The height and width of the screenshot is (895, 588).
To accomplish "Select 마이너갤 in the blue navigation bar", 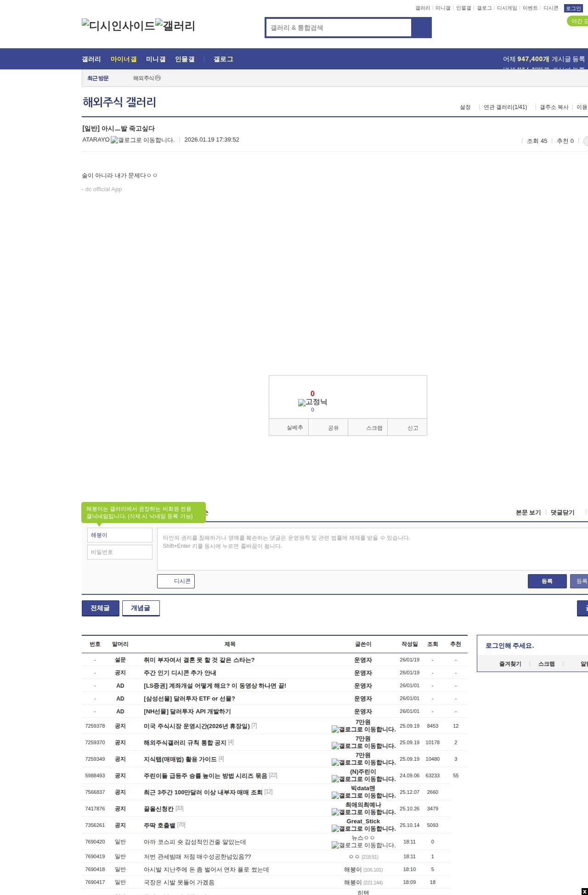I will point(124,59).
